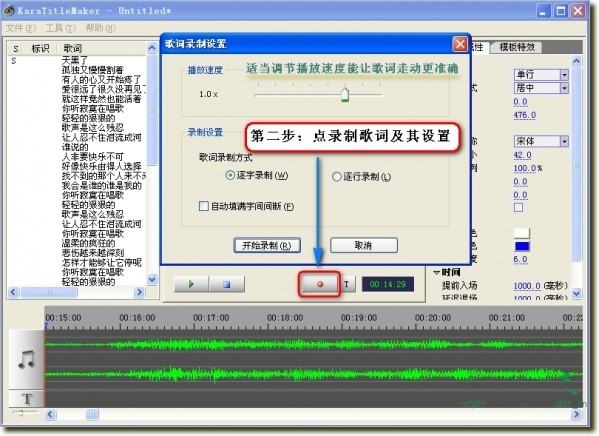Click the 00:18:00 mark on the timeline ruler
This screenshot has height=436, width=599.
pos(285,318)
